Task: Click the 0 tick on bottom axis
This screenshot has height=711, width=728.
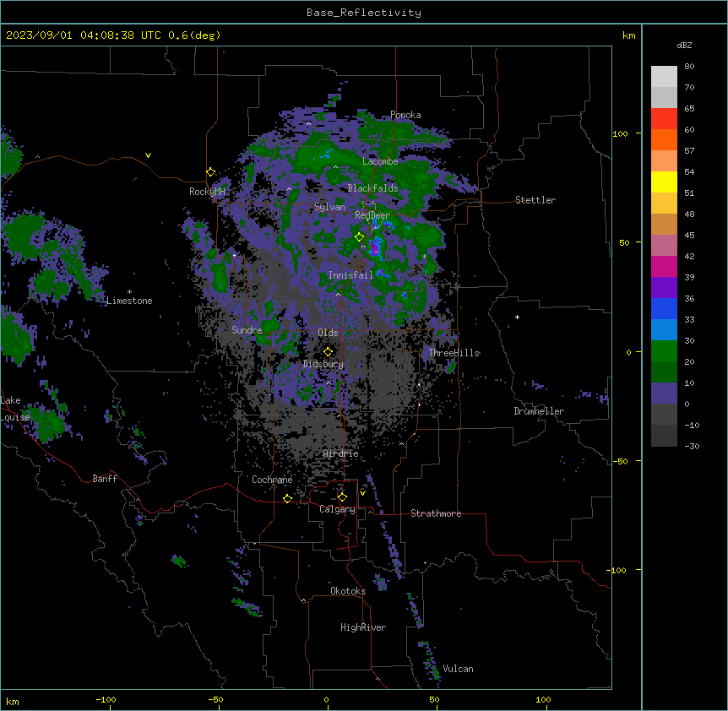Action: pyautogui.click(x=326, y=700)
